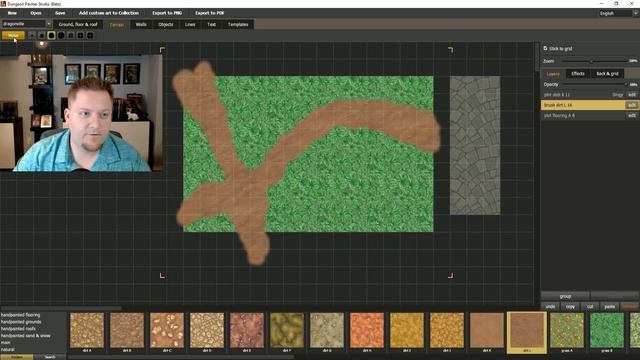Click Add custom art to Collection
Viewport: 640px width, 360px height.
(x=109, y=13)
